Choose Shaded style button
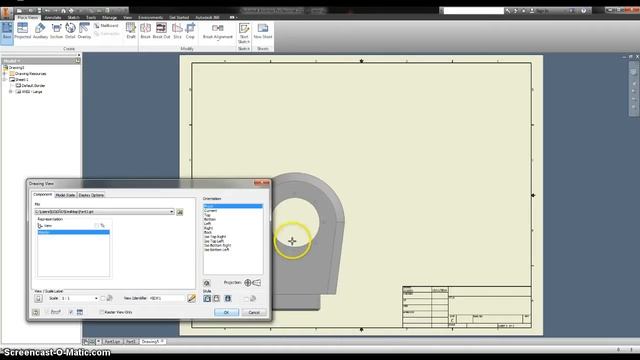The height and width of the screenshot is (360, 640). tap(228, 298)
